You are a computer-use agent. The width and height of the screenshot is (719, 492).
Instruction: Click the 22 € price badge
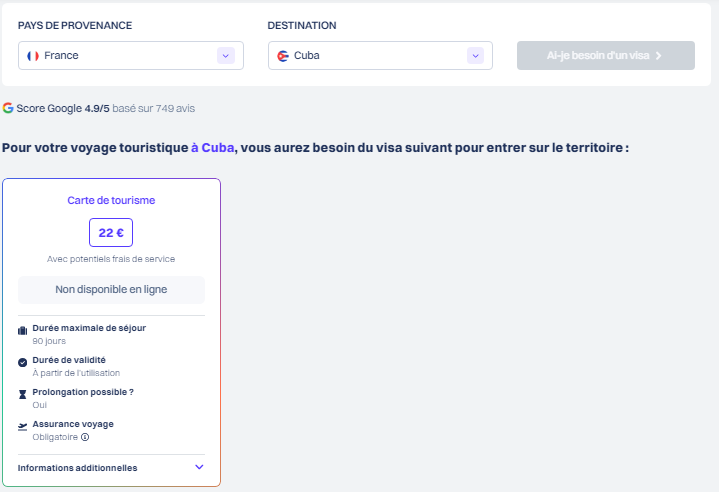pos(111,233)
